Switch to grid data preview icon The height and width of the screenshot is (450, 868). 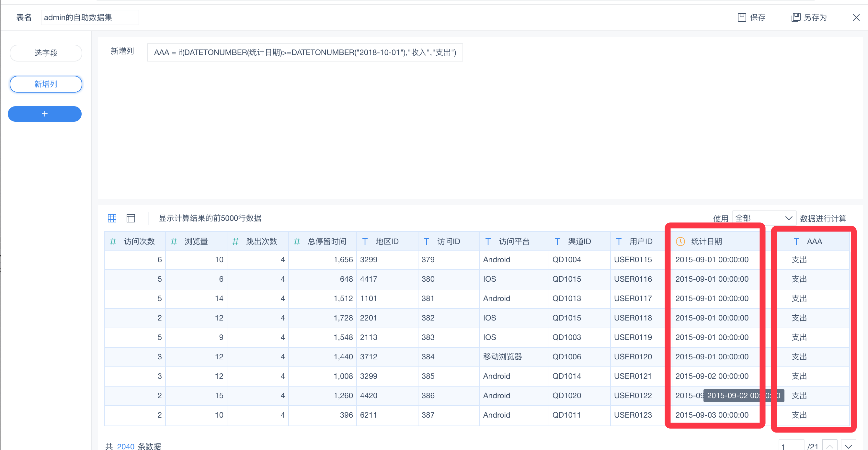112,218
